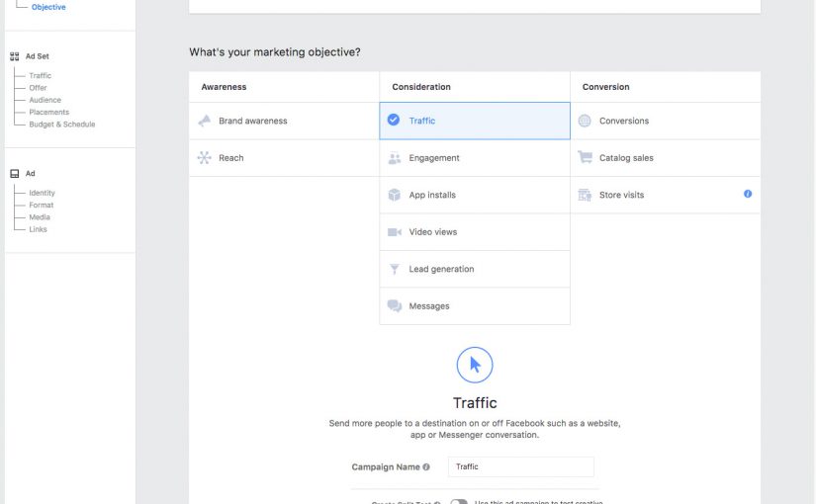This screenshot has width=816, height=504.
Task: Open Links in the sidebar
Action: 38,229
